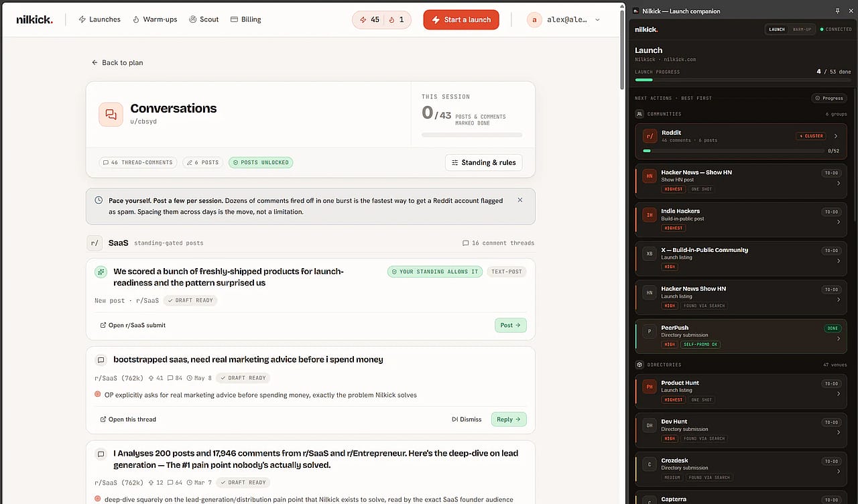Image resolution: width=858 pixels, height=504 pixels.
Task: Go back via Back to plan link
Action: (117, 62)
